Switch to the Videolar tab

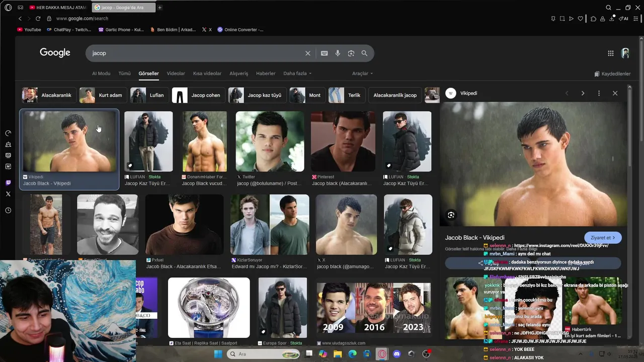(x=176, y=73)
